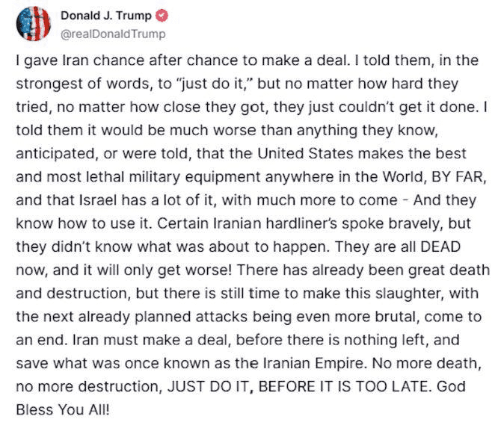The width and height of the screenshot is (504, 434).
Task: Visit the @realDonaldTrump handle link
Action: tap(113, 34)
